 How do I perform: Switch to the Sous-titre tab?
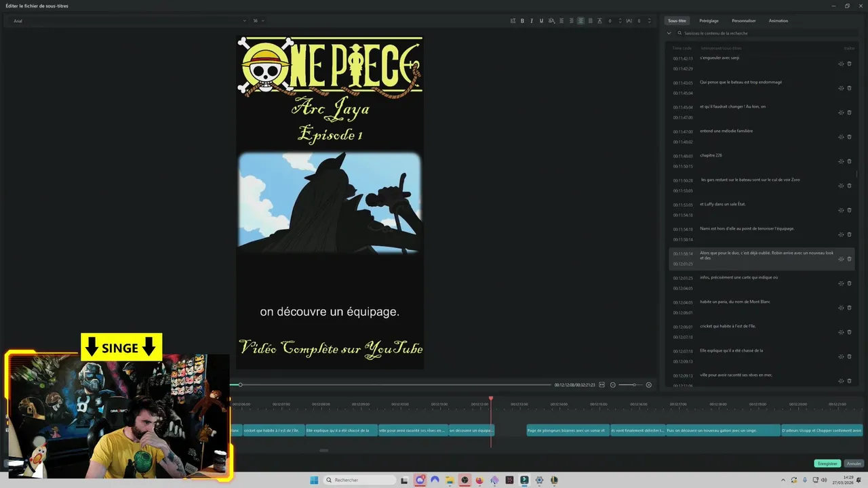tap(677, 21)
